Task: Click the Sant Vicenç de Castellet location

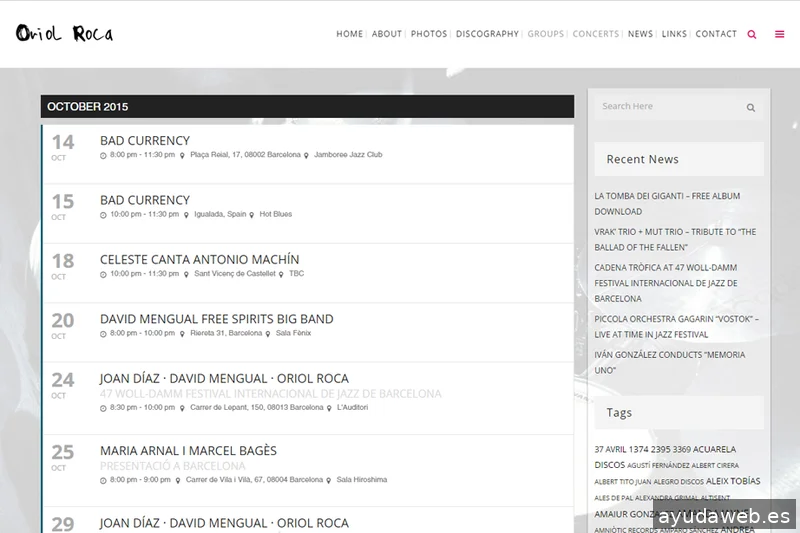Action: (x=235, y=273)
